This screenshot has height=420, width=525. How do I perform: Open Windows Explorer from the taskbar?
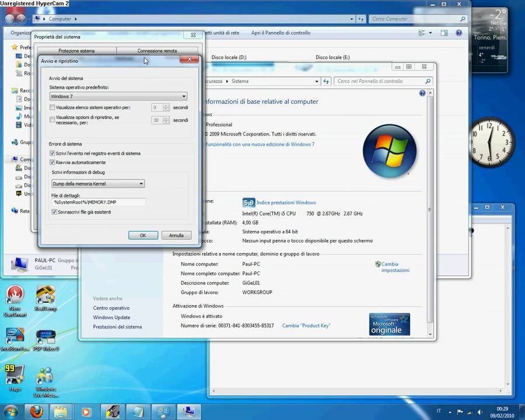[61, 412]
